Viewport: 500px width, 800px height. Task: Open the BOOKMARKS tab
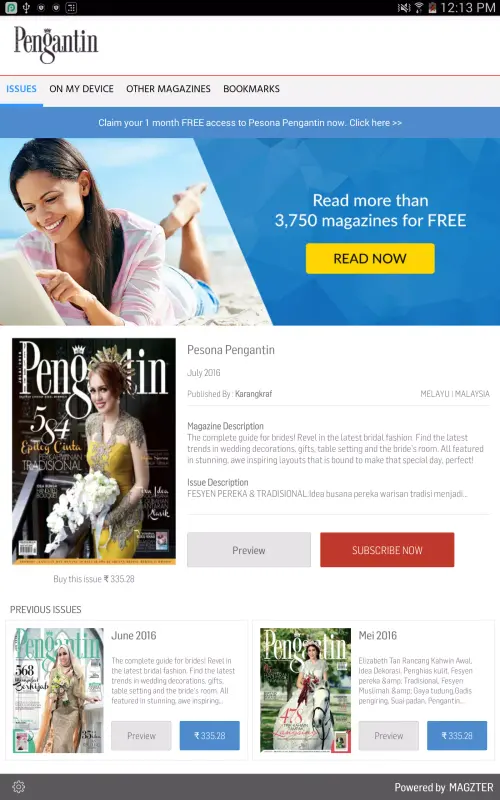pyautogui.click(x=252, y=89)
